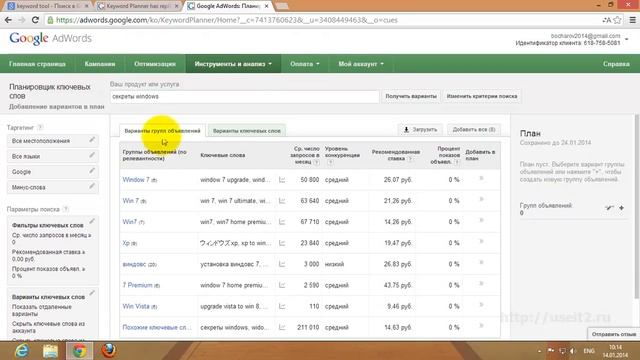Edit Google network targeting pencil
The width and height of the screenshot is (640, 360).
pyautogui.click(x=92, y=171)
